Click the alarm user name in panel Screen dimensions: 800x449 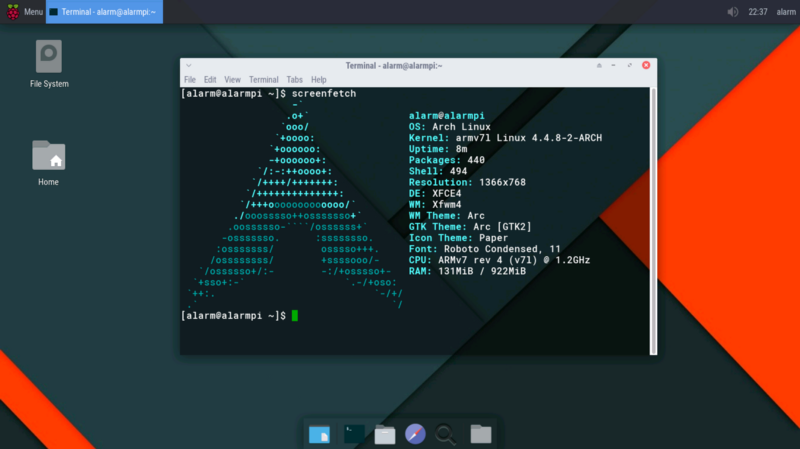(786, 12)
